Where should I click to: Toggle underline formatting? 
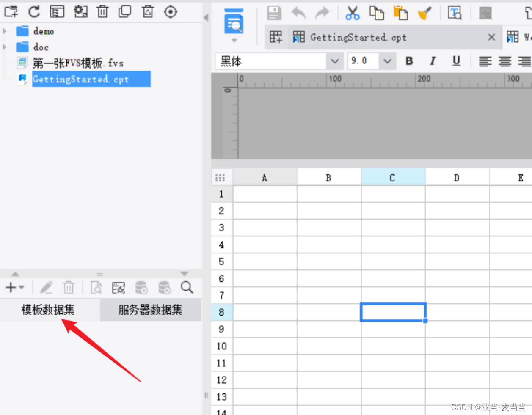pyautogui.click(x=456, y=61)
